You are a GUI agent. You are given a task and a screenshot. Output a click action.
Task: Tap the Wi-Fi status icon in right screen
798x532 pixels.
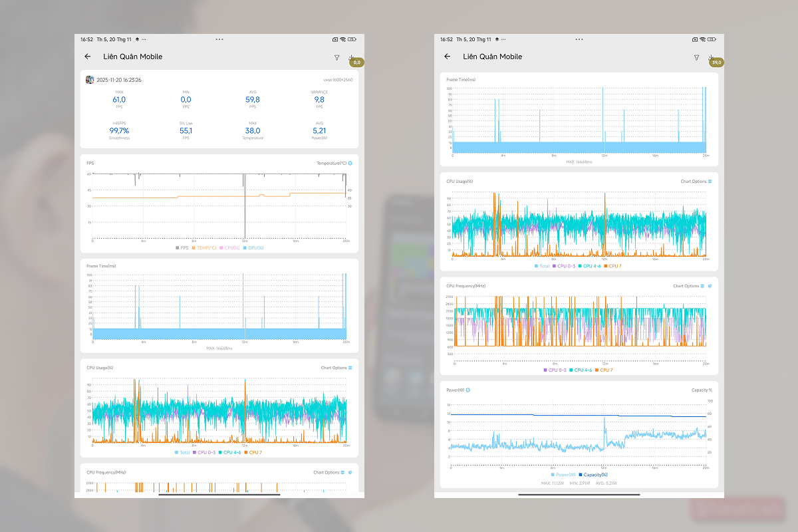(x=704, y=39)
